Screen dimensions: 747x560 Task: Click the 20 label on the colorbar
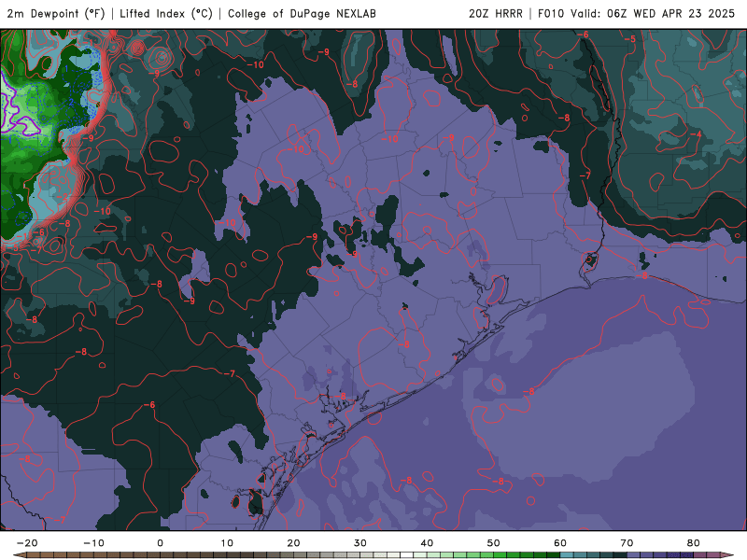(x=293, y=543)
